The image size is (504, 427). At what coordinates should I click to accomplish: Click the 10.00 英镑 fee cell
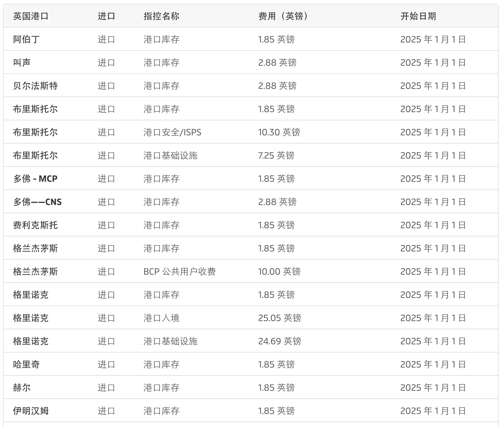pyautogui.click(x=279, y=272)
